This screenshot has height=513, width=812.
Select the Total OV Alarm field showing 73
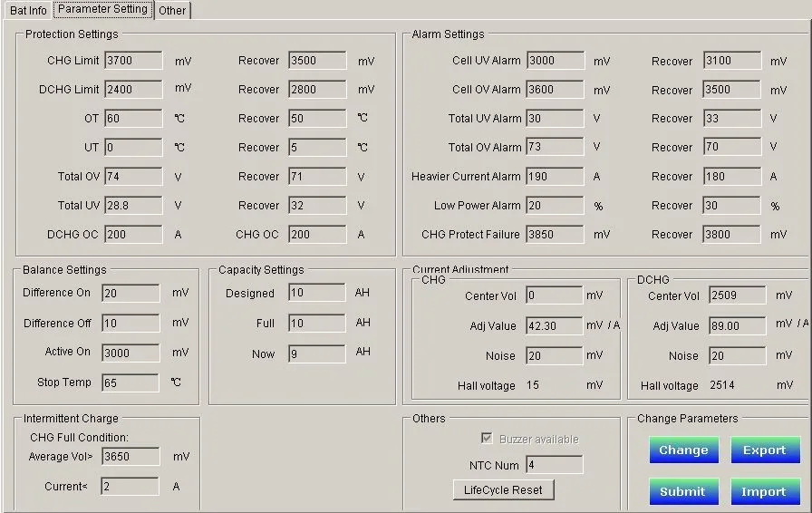(x=555, y=147)
